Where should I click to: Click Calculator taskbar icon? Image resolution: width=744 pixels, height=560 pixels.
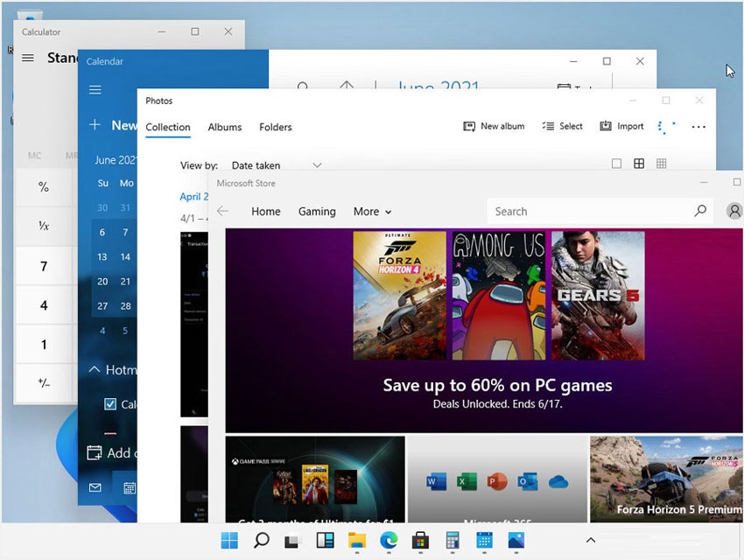pyautogui.click(x=453, y=540)
